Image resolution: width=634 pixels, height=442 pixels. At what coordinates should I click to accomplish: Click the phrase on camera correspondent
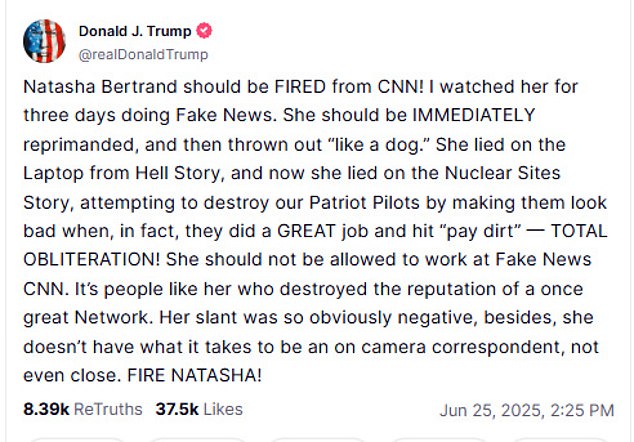tap(449, 347)
